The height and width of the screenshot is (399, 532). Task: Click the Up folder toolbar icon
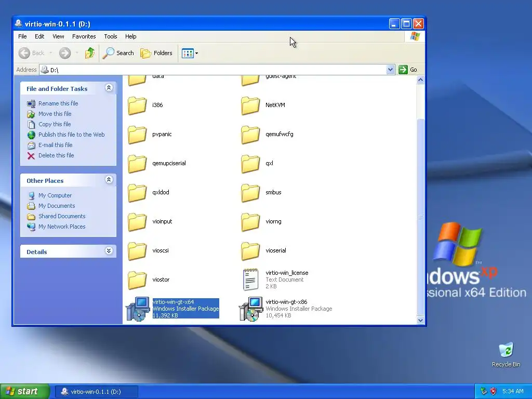tap(90, 53)
